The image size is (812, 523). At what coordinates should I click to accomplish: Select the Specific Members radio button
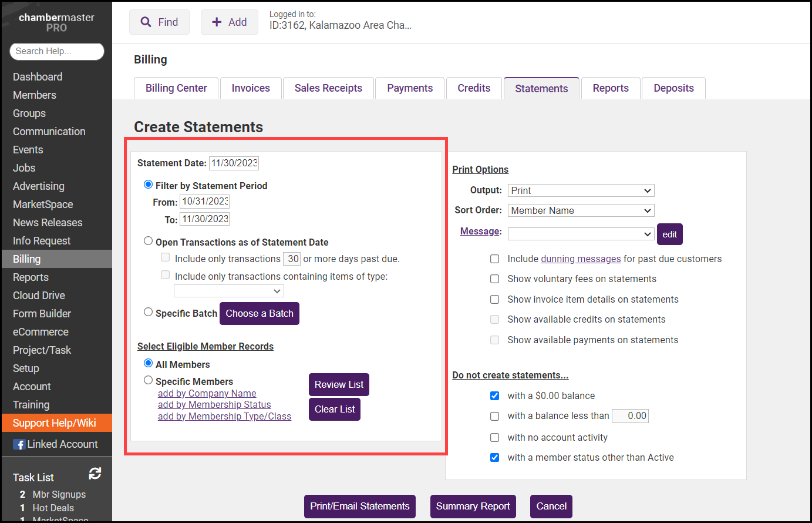click(x=149, y=380)
